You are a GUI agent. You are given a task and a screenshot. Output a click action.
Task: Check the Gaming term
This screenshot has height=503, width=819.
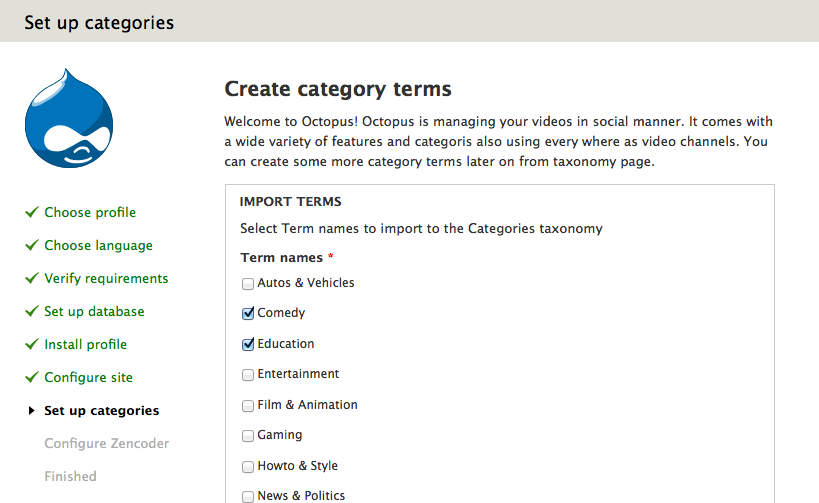pos(248,436)
